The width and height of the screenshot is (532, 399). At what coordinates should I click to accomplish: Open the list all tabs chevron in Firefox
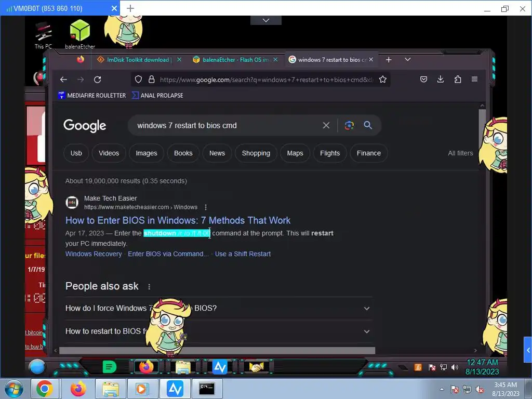(407, 59)
